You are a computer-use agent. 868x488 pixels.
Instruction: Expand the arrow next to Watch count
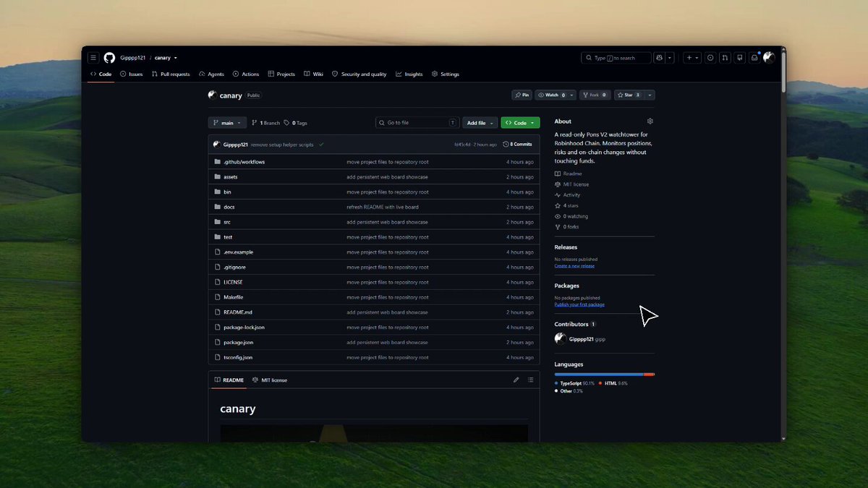572,95
